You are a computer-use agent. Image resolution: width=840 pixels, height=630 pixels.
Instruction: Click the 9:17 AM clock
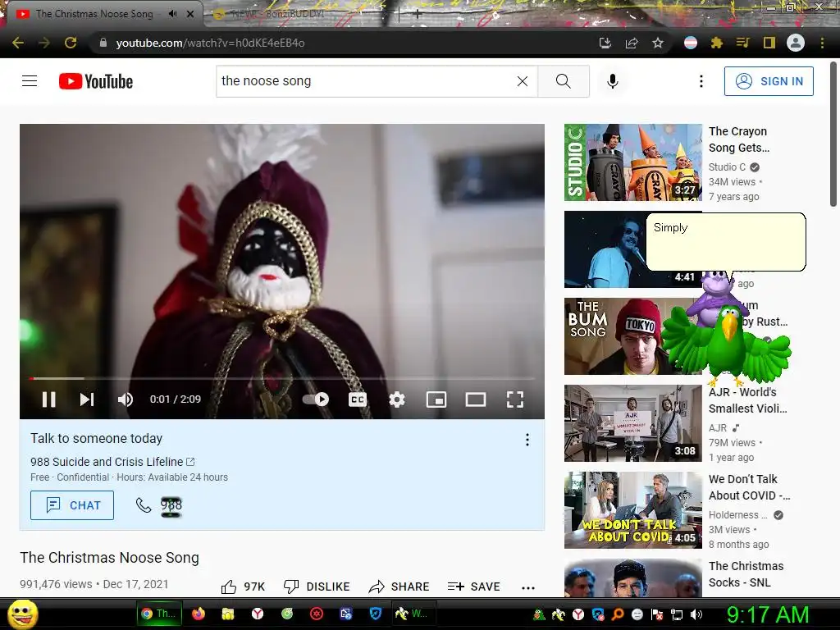click(768, 614)
